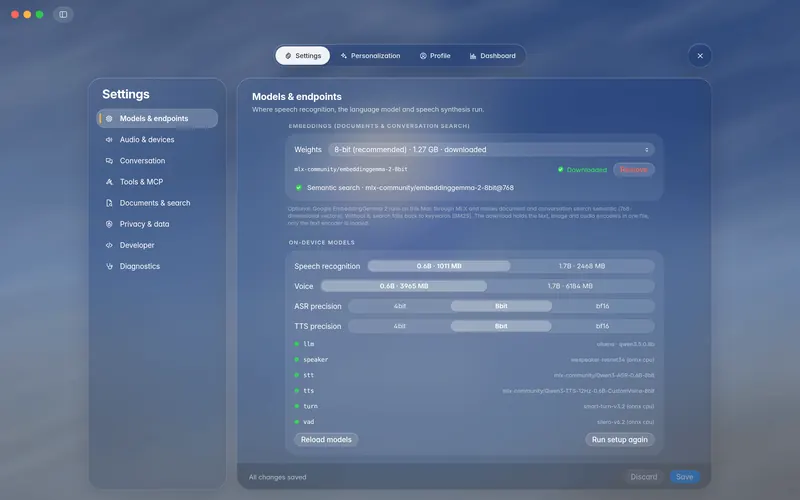Switch to the Personalization tab

tap(370, 56)
